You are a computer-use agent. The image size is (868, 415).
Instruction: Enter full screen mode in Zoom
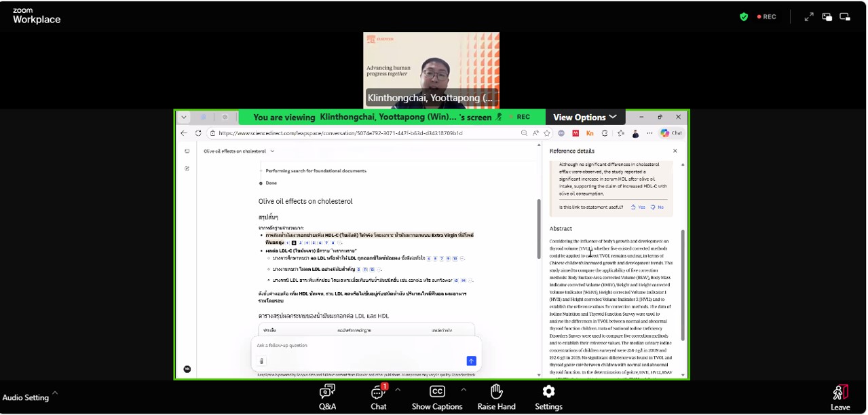[x=809, y=17]
